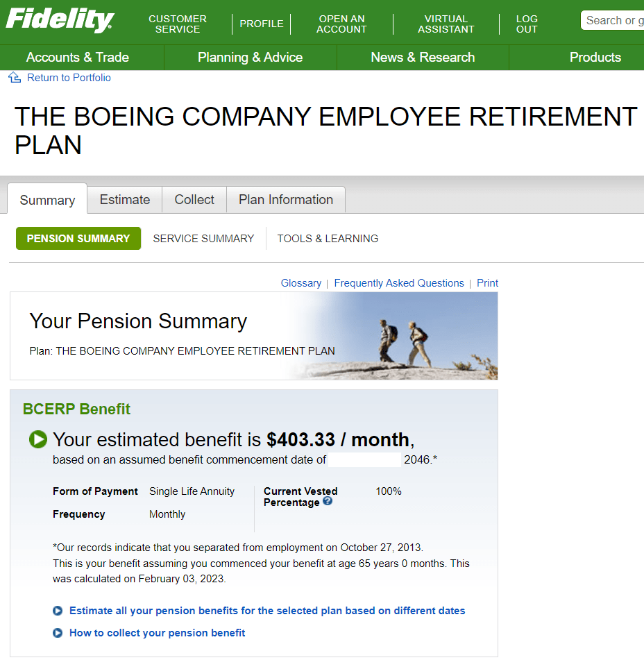Open the Glossary link
644x660 pixels.
tap(301, 283)
